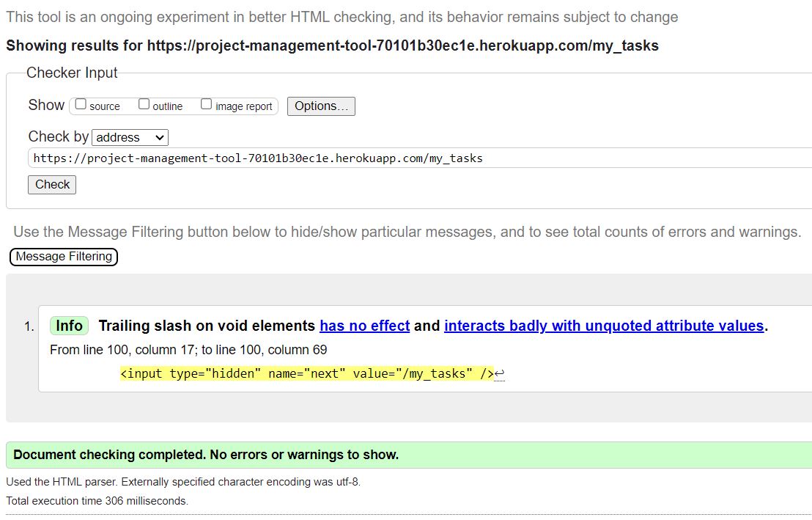Image resolution: width=812 pixels, height=520 pixels.
Task: Click the Checker Input legend label
Action: pos(71,73)
